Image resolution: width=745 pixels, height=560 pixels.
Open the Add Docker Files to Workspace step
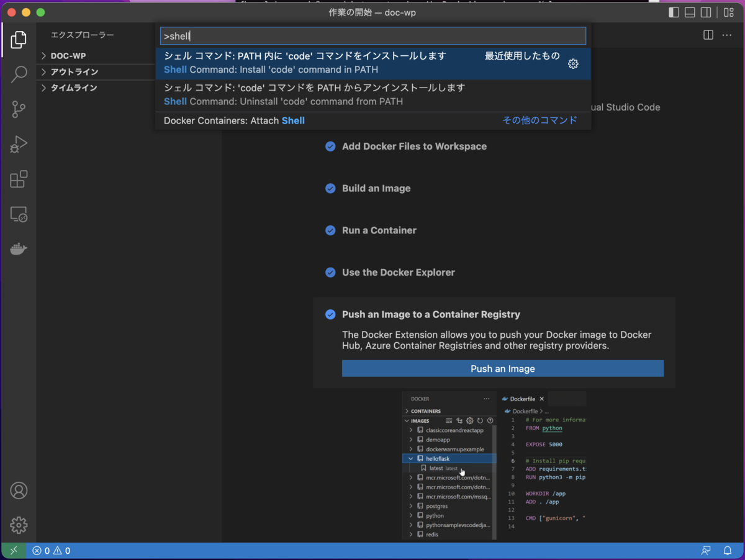coord(414,147)
